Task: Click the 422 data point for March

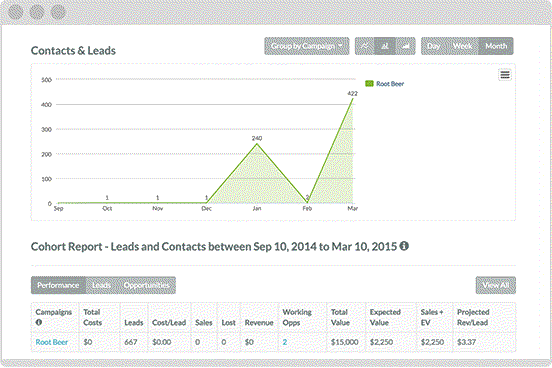Action: (353, 99)
